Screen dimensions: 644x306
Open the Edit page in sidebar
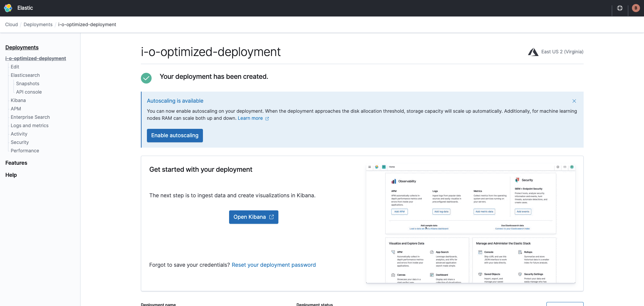[x=15, y=67]
